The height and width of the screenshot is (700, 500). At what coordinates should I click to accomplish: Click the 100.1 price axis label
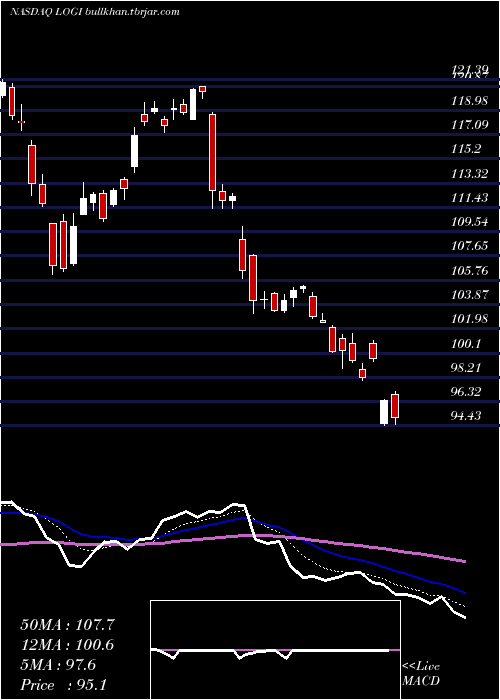(467, 344)
